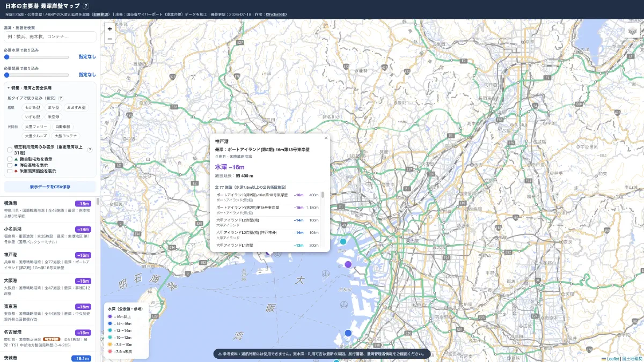
Task: Click the port list scrollbar thumb
Action: (98, 201)
